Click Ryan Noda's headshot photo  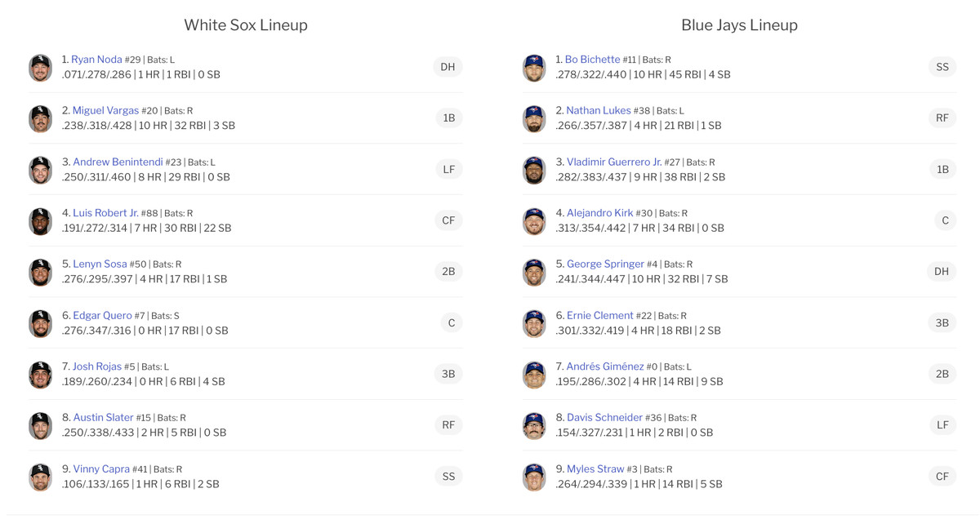click(40, 68)
